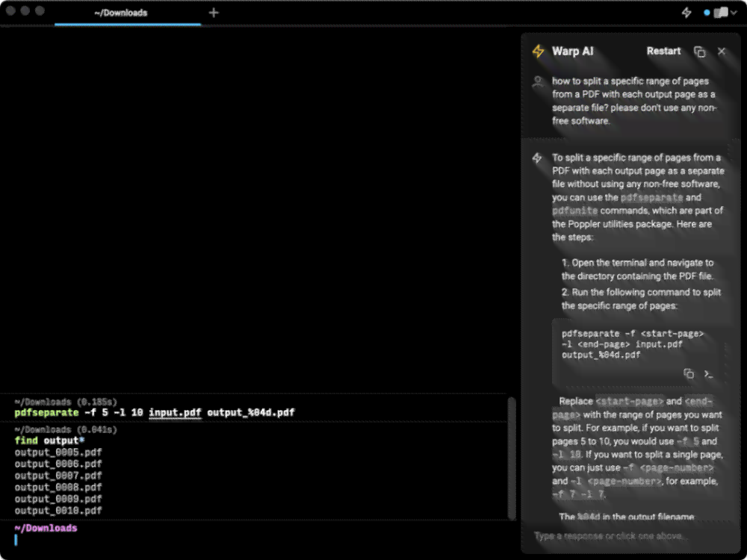The width and height of the screenshot is (747, 560).
Task: Click output_0009.pdf in the results
Action: pyautogui.click(x=58, y=499)
